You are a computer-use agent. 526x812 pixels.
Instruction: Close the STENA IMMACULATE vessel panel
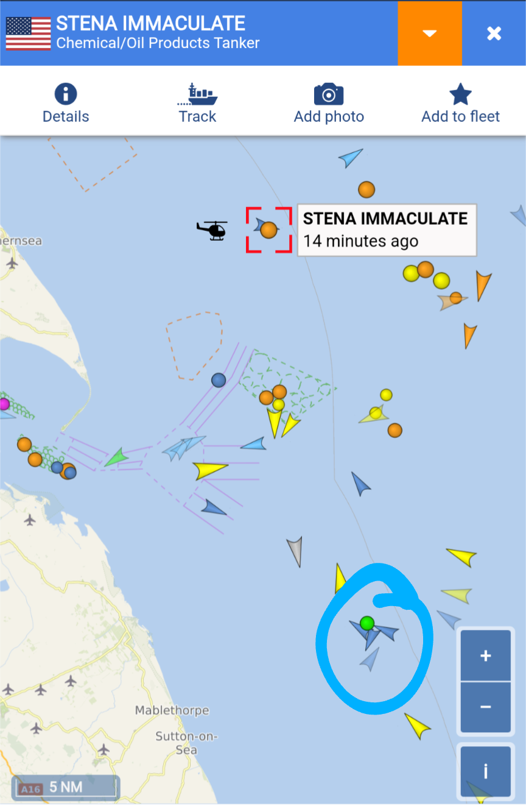pos(494,33)
